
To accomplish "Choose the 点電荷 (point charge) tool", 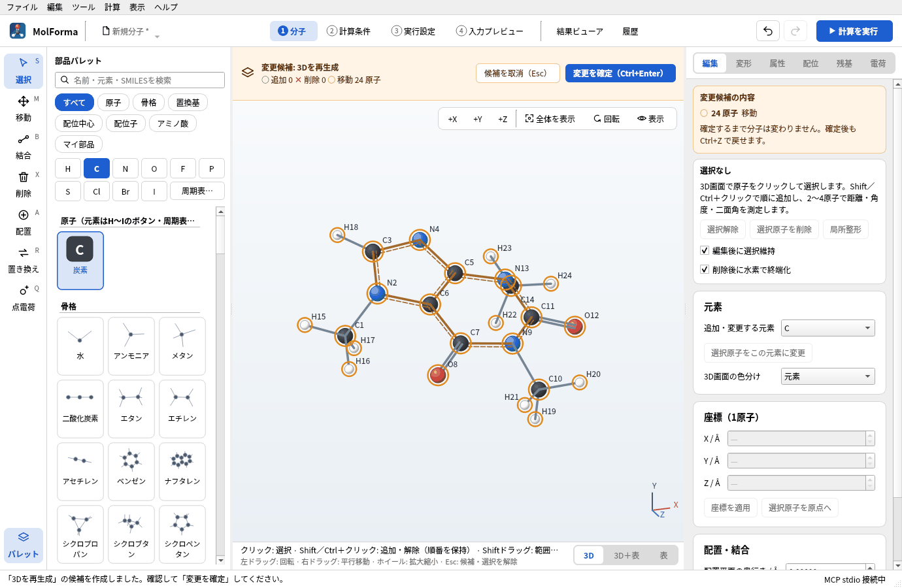I will pos(24,298).
